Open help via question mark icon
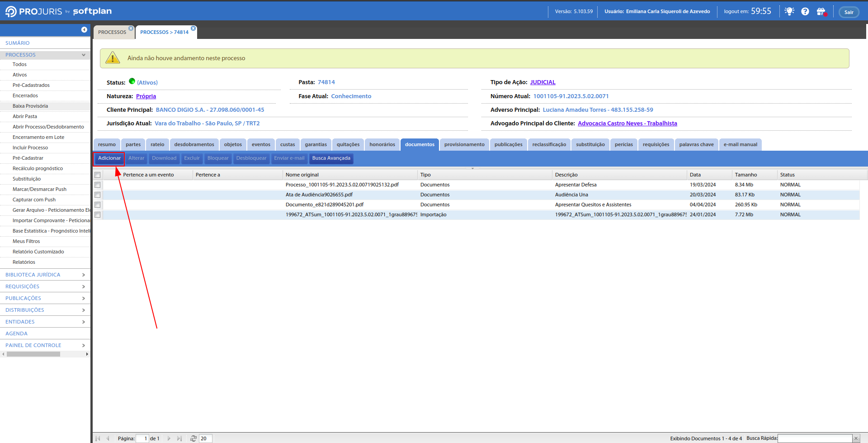 tap(805, 11)
